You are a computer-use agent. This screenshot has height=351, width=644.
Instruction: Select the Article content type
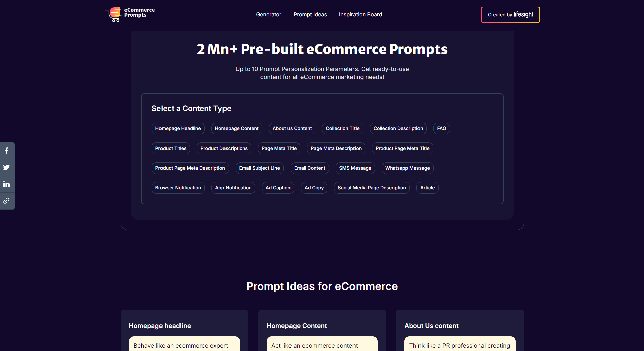pyautogui.click(x=427, y=188)
